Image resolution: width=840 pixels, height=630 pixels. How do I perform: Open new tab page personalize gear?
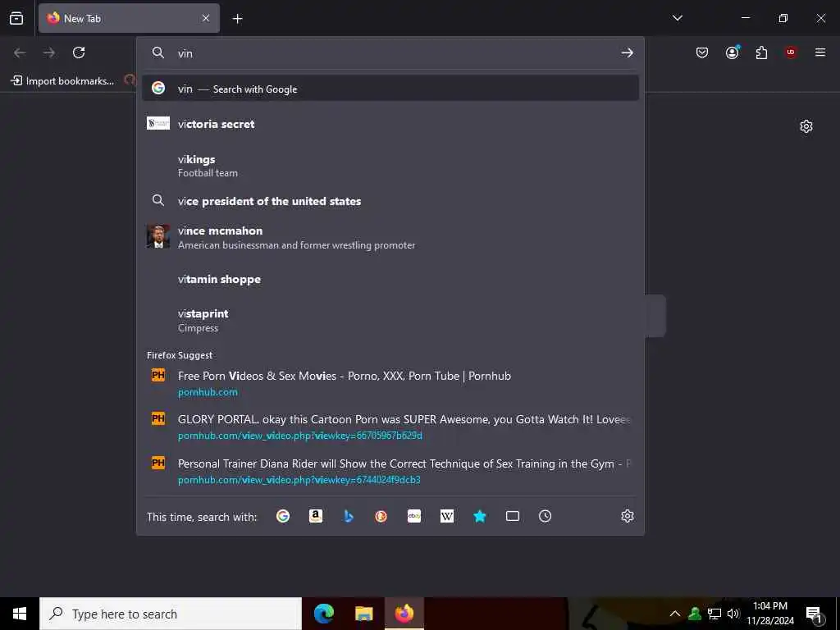click(806, 126)
